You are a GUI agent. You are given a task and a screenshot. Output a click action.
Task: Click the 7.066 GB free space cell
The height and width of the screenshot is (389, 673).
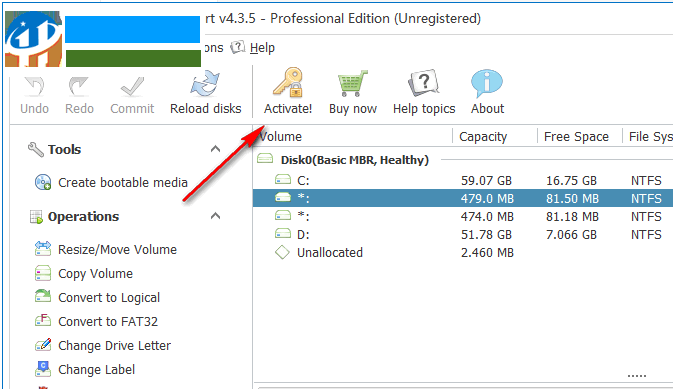[571, 234]
